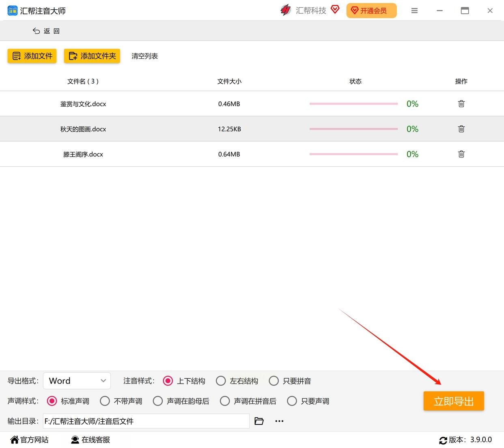Remove 秋天的图画.docx using trash icon
Screen dimensions: 504x448
point(461,129)
